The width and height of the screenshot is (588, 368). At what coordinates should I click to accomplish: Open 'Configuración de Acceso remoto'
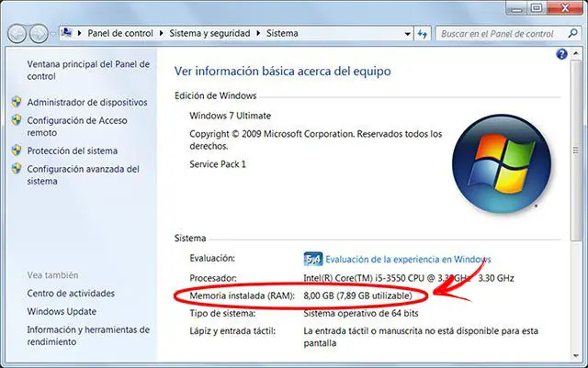[77, 127]
